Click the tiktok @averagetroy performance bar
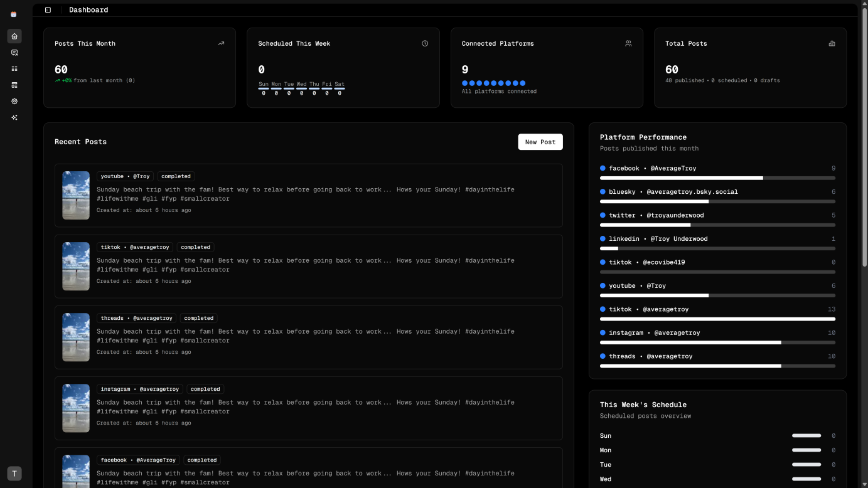Image resolution: width=868 pixels, height=488 pixels. [717, 319]
